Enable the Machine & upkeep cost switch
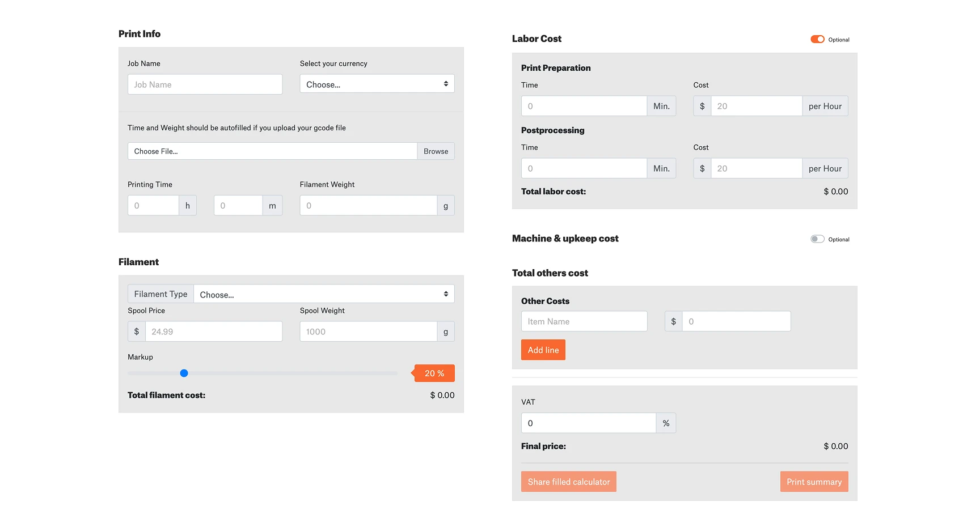The height and width of the screenshot is (527, 980). tap(817, 239)
